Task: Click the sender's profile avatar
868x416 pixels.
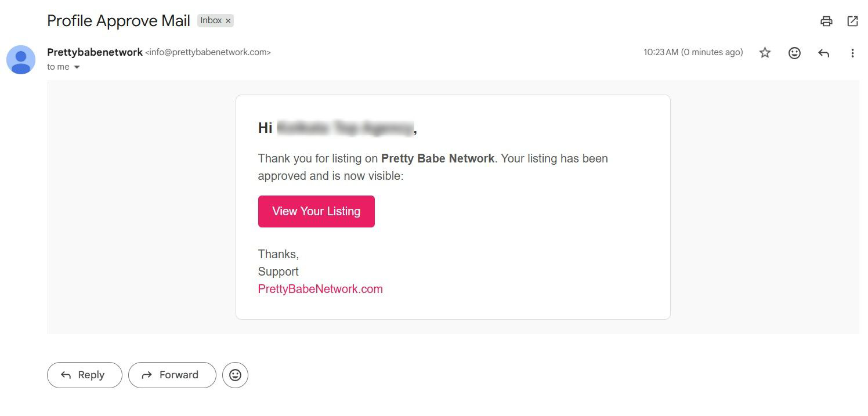Action: 21,60
